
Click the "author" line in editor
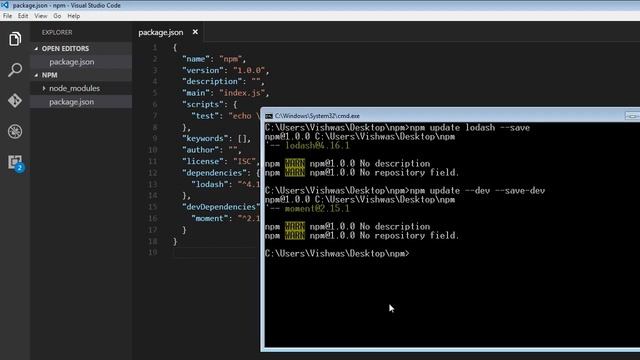(212, 150)
